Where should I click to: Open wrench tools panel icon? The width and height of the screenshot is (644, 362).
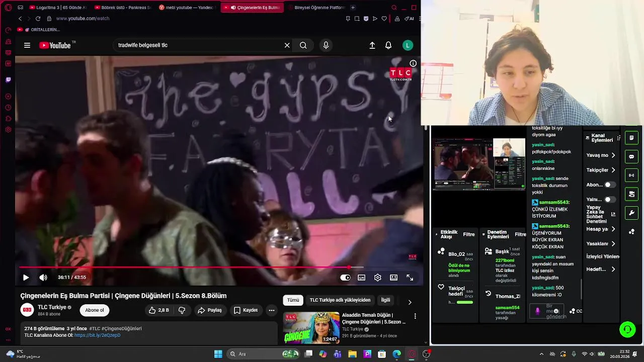(x=631, y=213)
